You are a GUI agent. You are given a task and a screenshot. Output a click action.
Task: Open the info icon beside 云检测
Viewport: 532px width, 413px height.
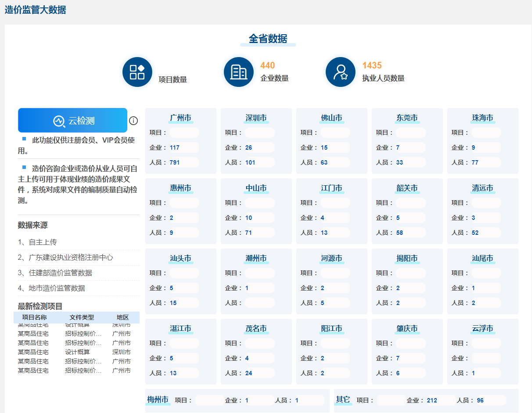[133, 121]
